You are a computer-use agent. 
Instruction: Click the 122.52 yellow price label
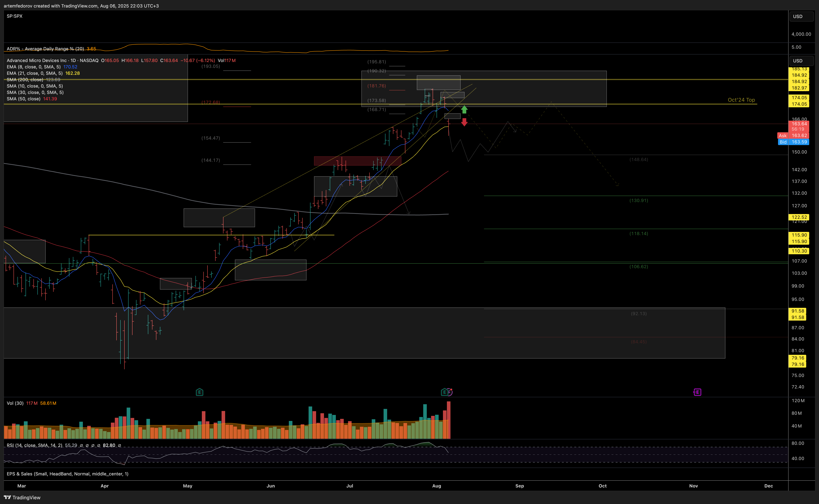coord(799,217)
